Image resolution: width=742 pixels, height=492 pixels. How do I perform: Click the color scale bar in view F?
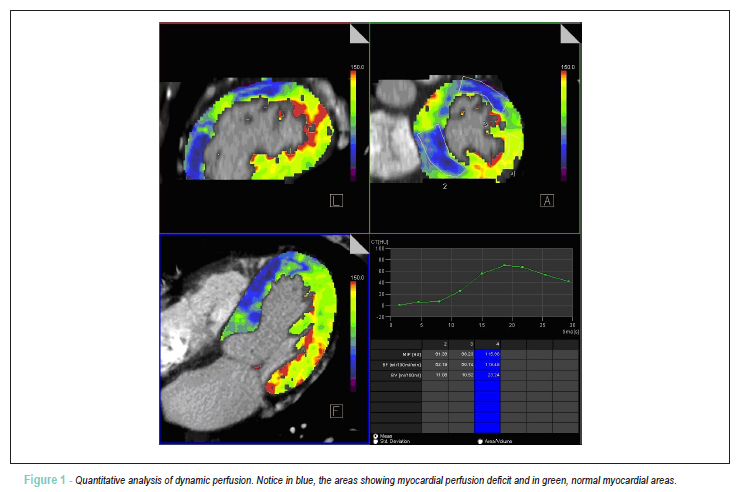click(353, 336)
